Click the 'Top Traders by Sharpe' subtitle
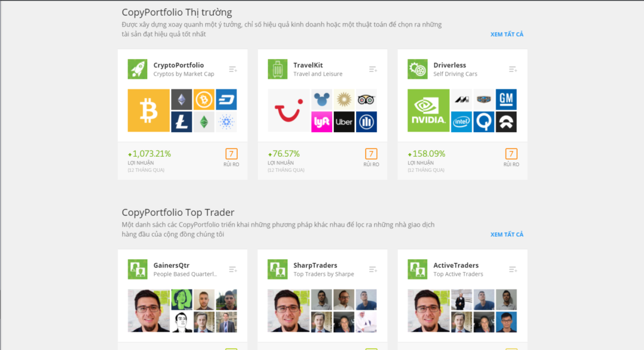 (324, 274)
